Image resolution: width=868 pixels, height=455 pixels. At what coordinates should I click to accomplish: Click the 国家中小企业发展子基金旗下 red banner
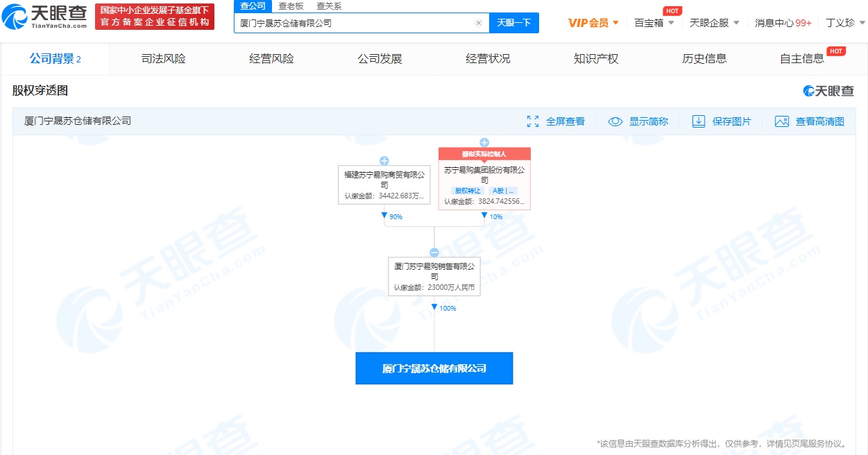[155, 17]
